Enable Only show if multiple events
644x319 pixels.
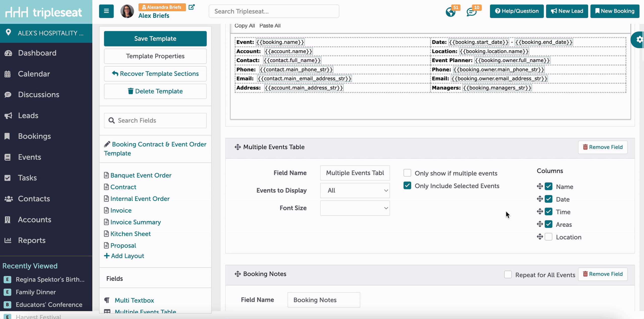tap(407, 173)
